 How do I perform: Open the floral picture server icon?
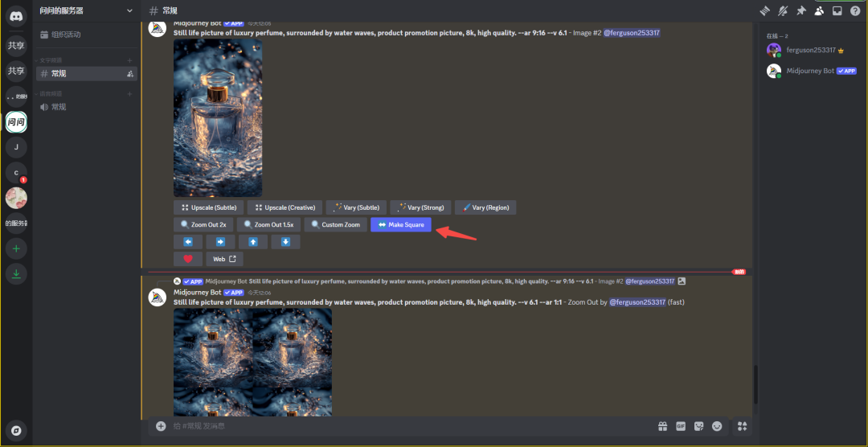[x=16, y=198]
